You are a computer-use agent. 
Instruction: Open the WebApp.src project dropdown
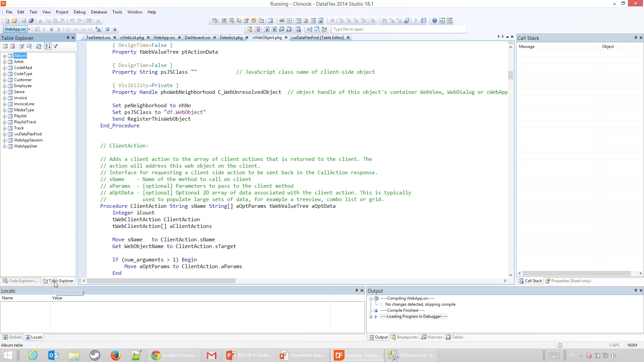pos(29,29)
